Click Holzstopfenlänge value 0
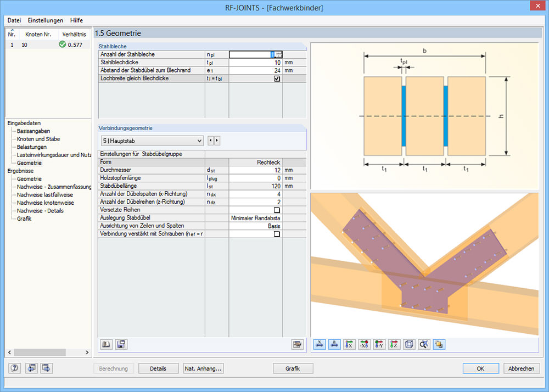This screenshot has height=392, width=549. 256,178
